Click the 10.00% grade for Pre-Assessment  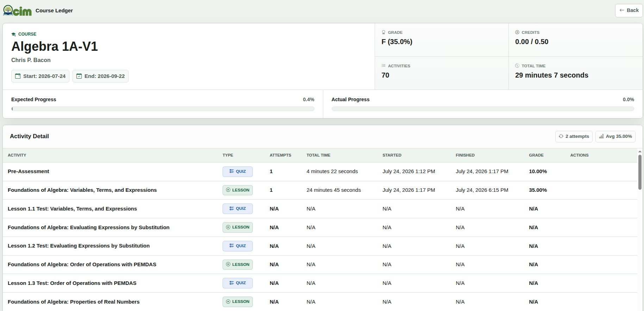[x=538, y=171]
